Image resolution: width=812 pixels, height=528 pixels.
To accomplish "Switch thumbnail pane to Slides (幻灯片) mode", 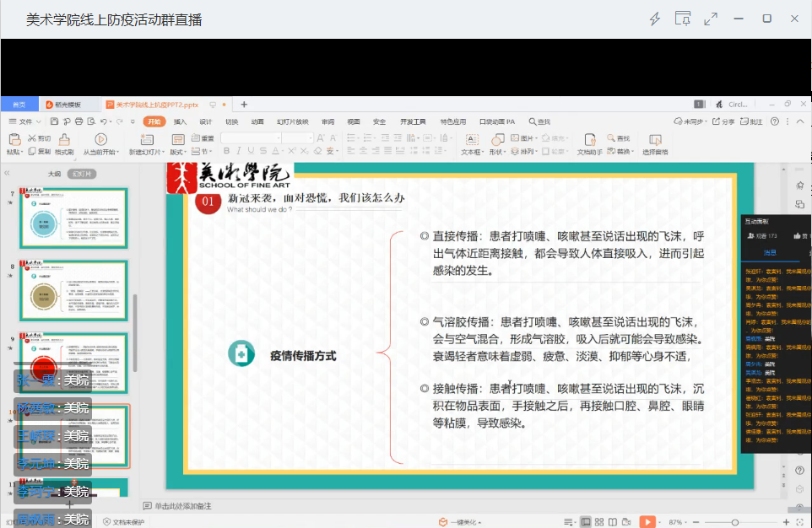I will tap(82, 174).
